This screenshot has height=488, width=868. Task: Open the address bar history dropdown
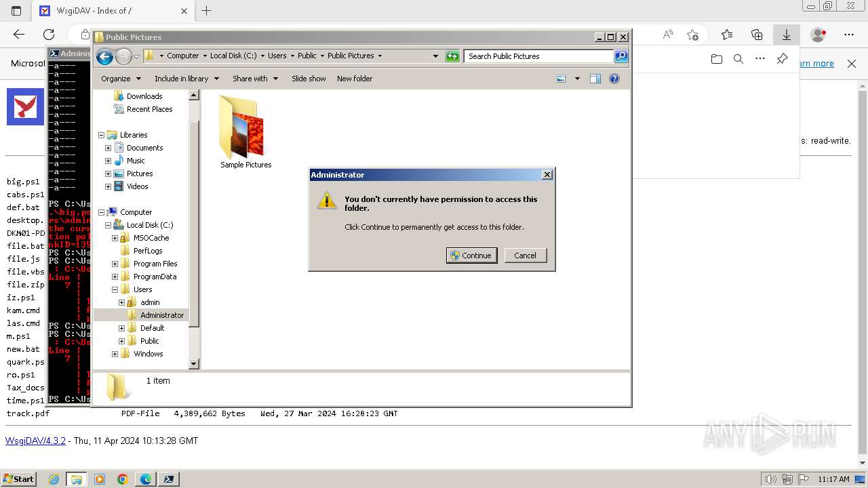click(x=435, y=56)
